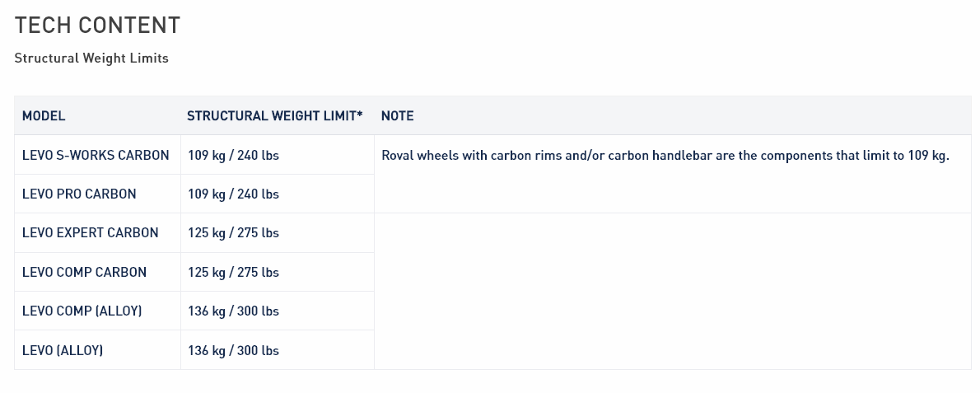The width and height of the screenshot is (980, 393).
Task: Select the LEVO S-WORKS CARBON cell
Action: click(96, 155)
